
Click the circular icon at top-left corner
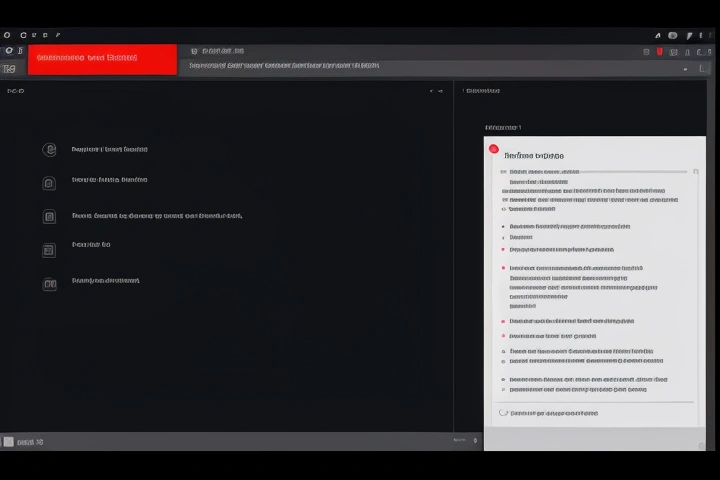coord(7,35)
